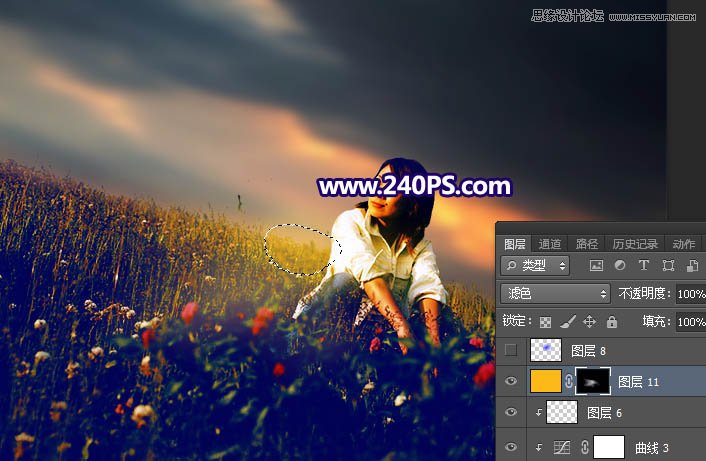Click curves adjustment icon on 曲线 3
The image size is (706, 461).
[561, 447]
